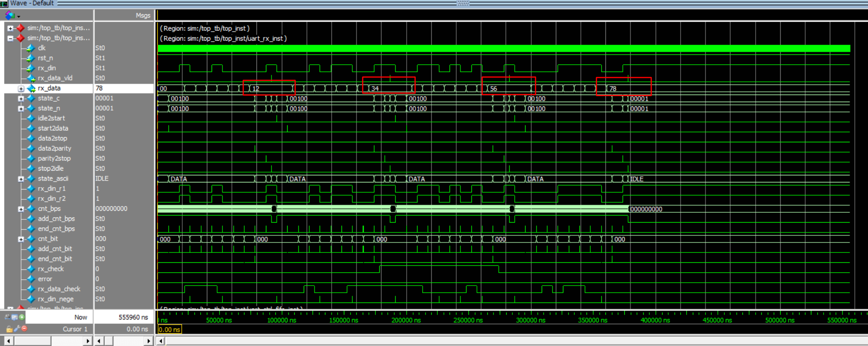Click the rx_din_r1 signal icon
The width and height of the screenshot is (868, 346).
point(31,189)
